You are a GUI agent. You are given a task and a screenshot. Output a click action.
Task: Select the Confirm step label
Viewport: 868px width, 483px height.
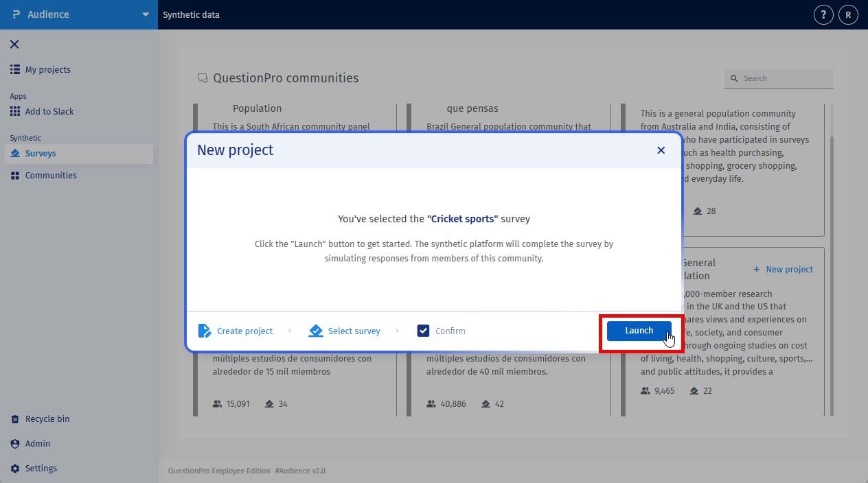point(450,331)
